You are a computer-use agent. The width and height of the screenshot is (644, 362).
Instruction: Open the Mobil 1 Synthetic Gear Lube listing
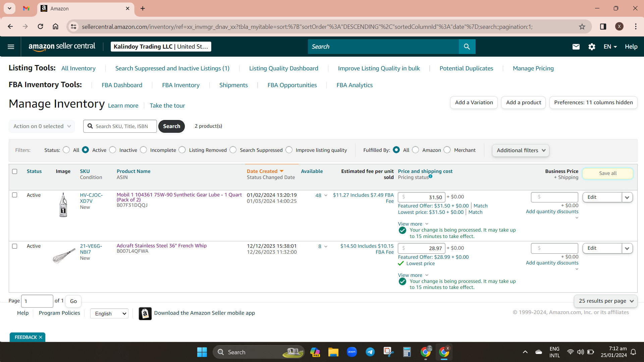coord(179,197)
